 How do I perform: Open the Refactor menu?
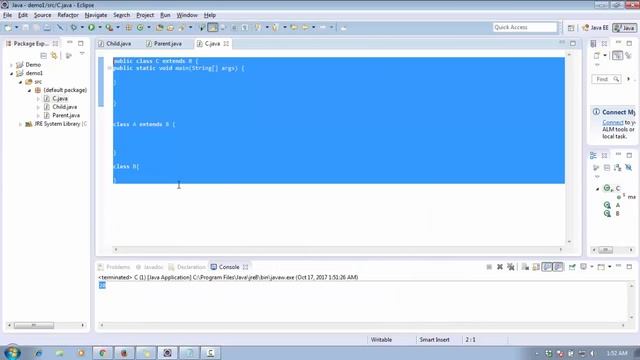68,15
